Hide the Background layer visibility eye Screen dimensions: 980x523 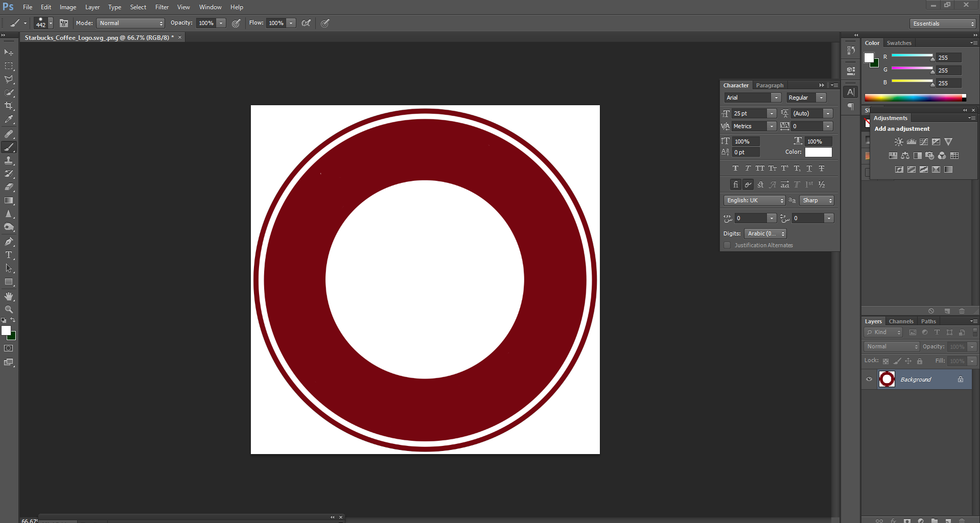pyautogui.click(x=869, y=379)
